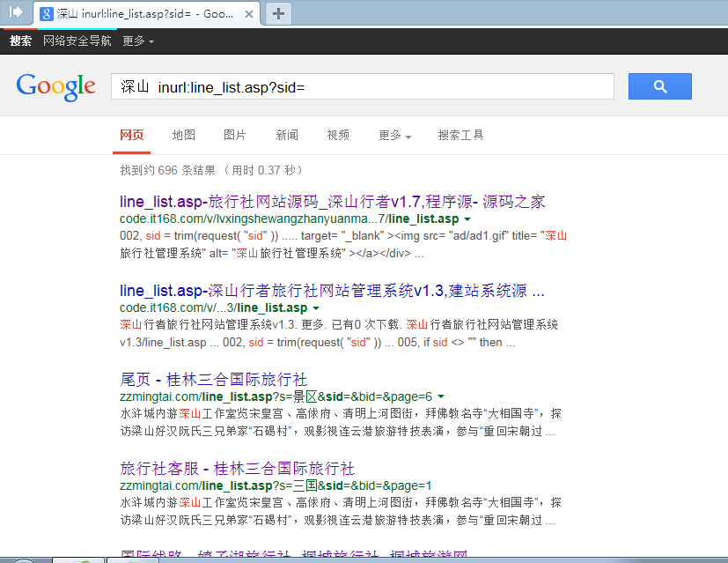Switch to the 图片 tab
728x563 pixels.
click(x=234, y=135)
